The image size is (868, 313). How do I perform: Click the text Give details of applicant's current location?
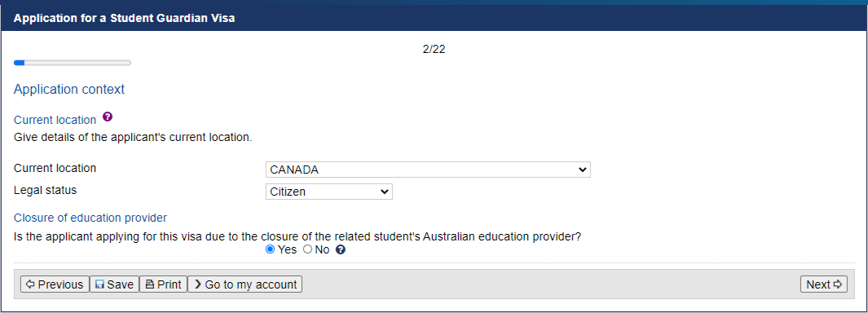[x=133, y=137]
